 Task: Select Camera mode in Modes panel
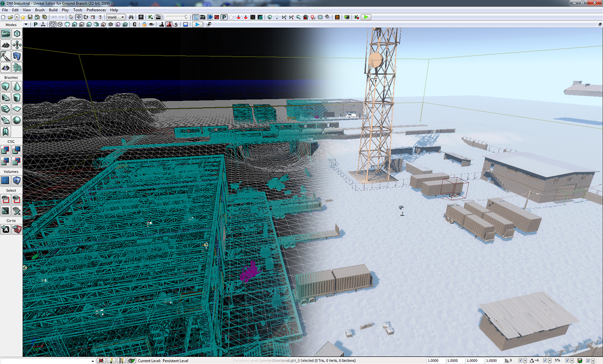click(6, 34)
